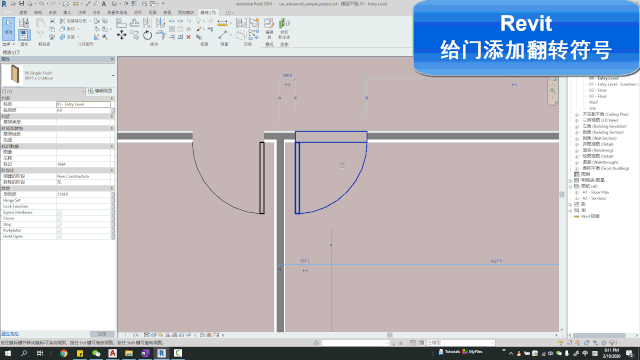Click the Match Type paint icon
The width and height of the screenshot is (640, 360).
[x=52, y=37]
